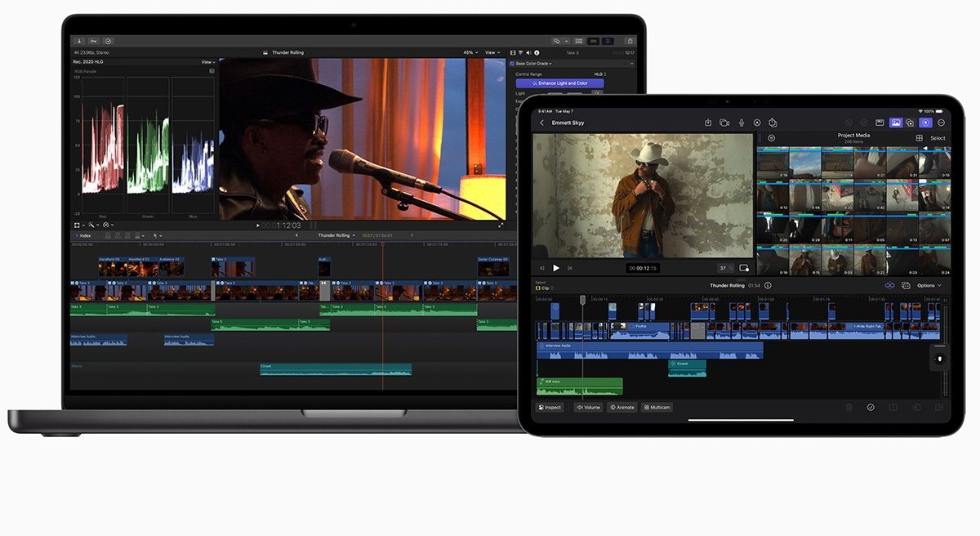This screenshot has height=536, width=980.
Task: Open the viewer display options icon on iPad
Action: [x=744, y=268]
